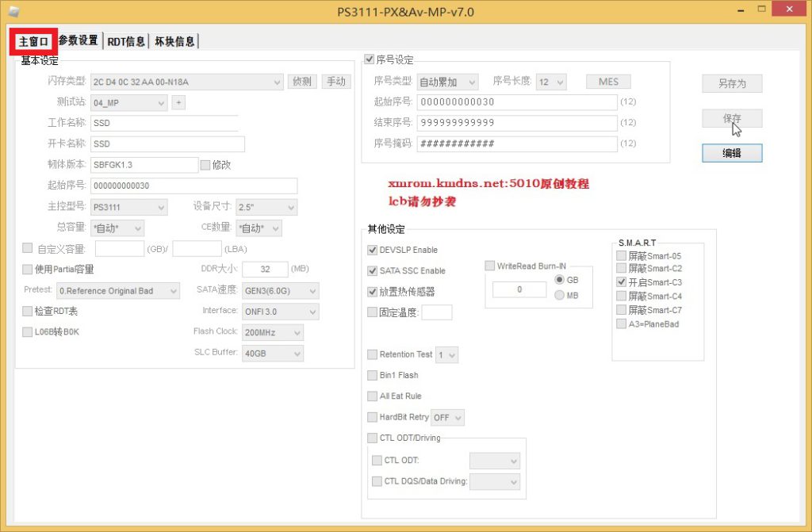The width and height of the screenshot is (812, 532).
Task: Uncheck the 开启Smart-C3 option
Action: pos(622,282)
